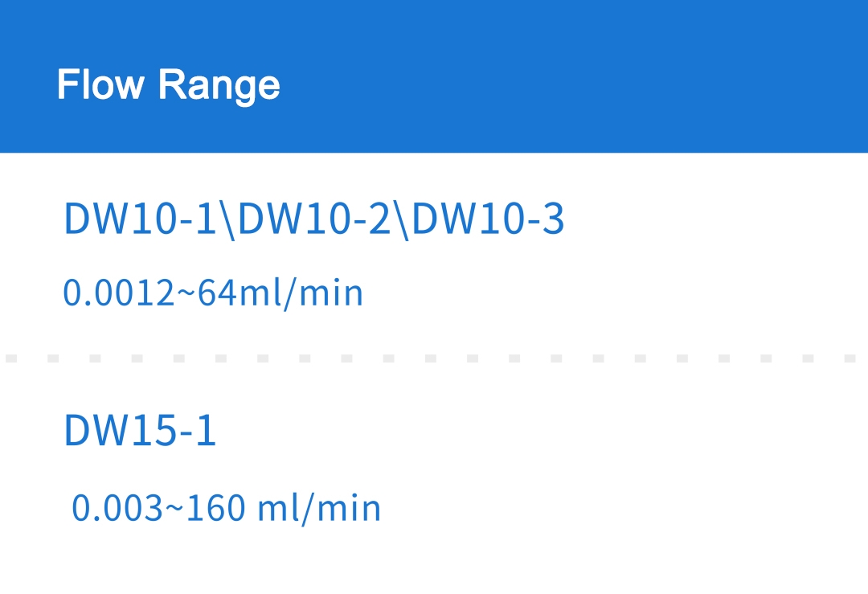Click the 64ml/min maximum flow text
868x594 pixels.
click(x=280, y=293)
